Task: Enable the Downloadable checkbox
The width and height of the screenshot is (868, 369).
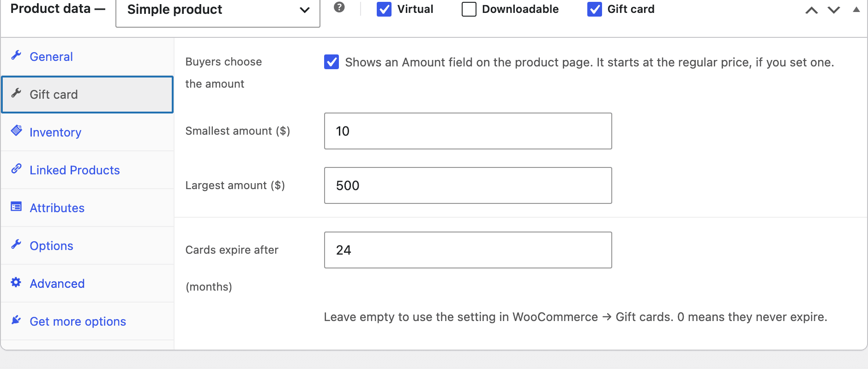Action: (469, 9)
